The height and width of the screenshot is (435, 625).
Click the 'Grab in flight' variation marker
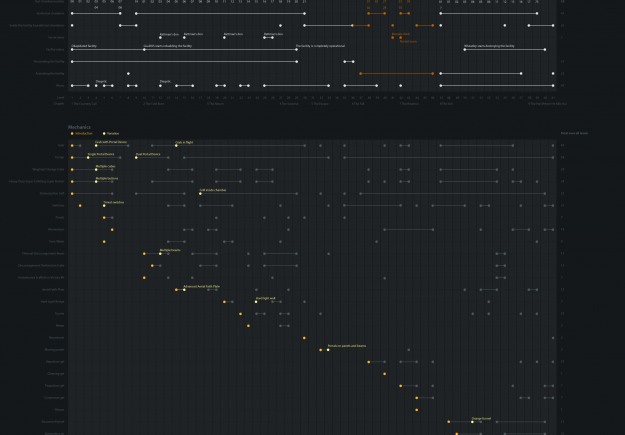click(176, 146)
